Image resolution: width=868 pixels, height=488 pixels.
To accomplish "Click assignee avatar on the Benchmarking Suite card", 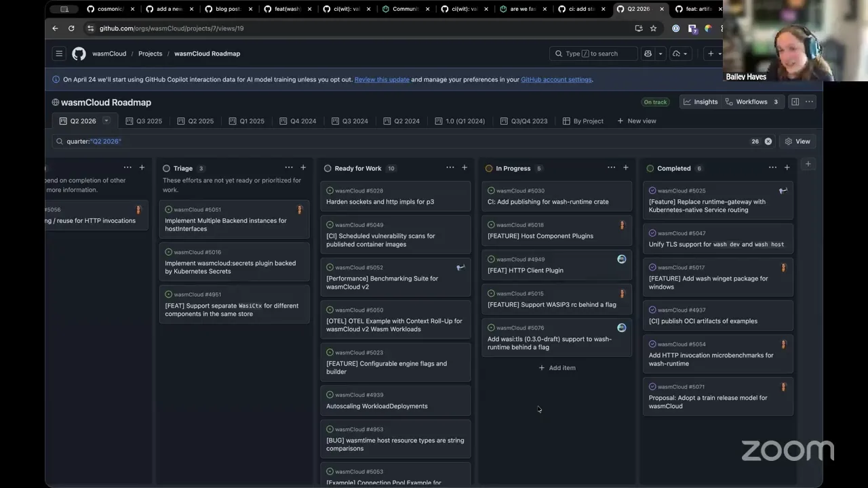I will pyautogui.click(x=460, y=268).
